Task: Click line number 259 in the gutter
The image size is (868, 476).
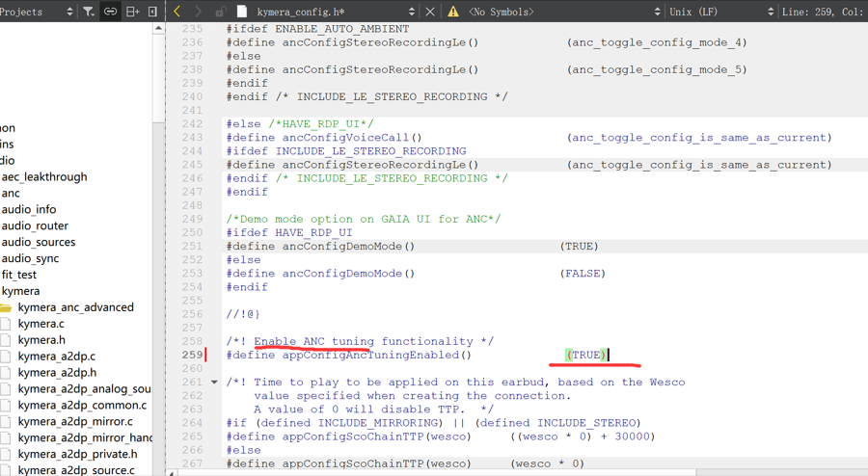Action: [x=192, y=355]
